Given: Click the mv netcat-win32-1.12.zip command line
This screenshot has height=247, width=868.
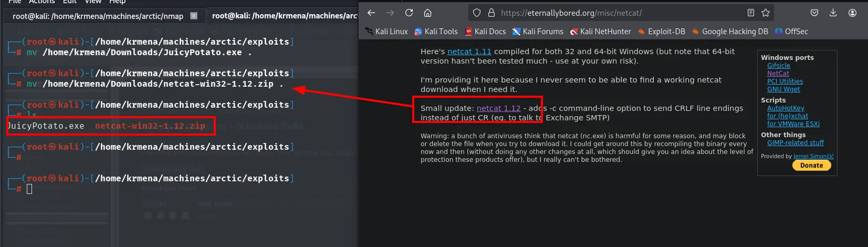Looking at the screenshot, I should (154, 84).
